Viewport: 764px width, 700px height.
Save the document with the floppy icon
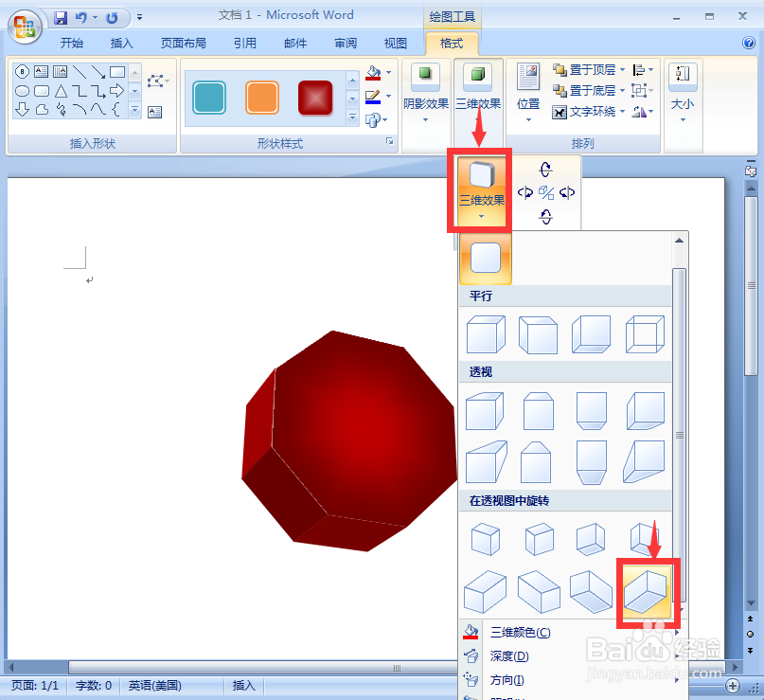pos(61,18)
